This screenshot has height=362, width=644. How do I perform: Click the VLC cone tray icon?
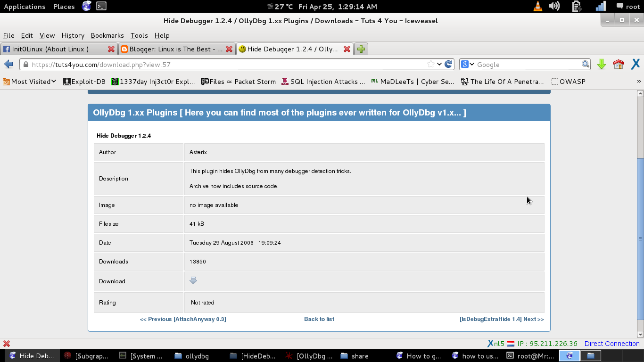tap(538, 7)
